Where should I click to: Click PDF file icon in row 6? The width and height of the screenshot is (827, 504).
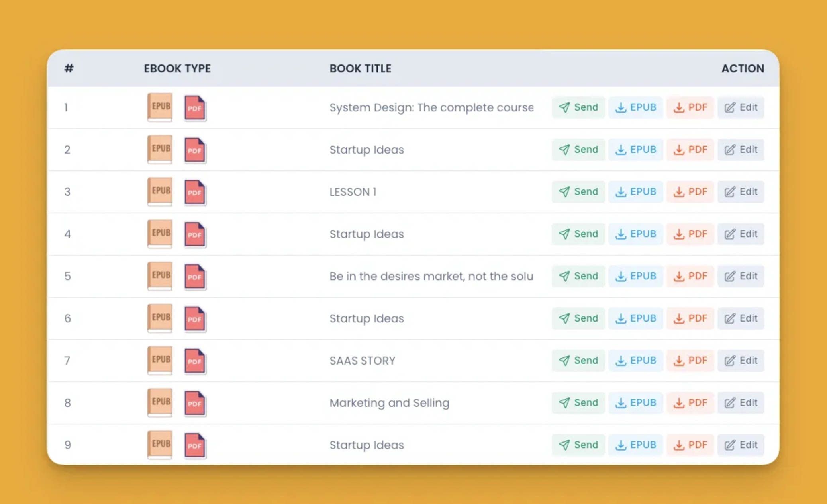pyautogui.click(x=195, y=319)
